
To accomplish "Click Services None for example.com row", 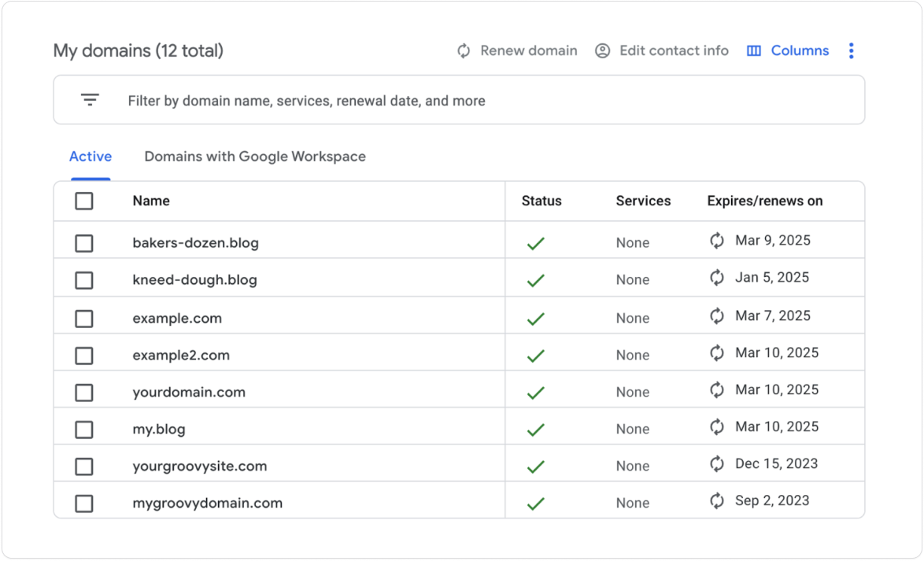I will (632, 318).
